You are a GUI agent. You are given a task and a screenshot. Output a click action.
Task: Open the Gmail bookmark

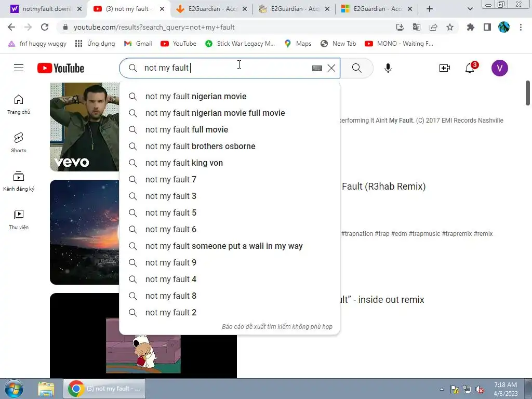pyautogui.click(x=138, y=44)
